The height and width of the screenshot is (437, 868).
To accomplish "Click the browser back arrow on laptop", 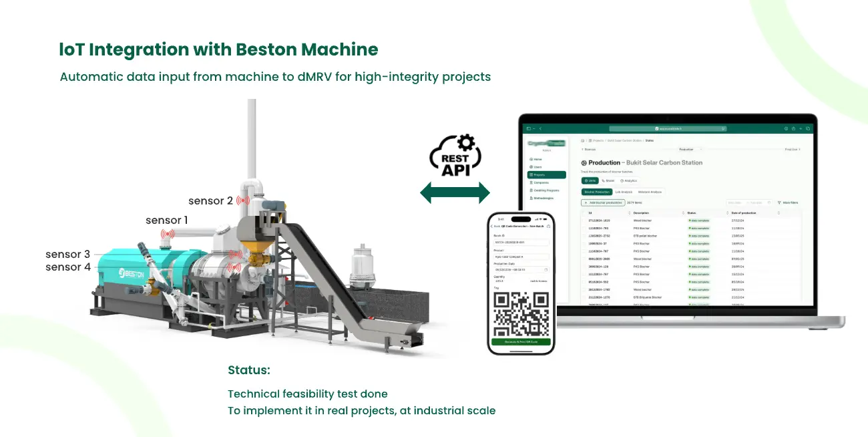I will (540, 128).
